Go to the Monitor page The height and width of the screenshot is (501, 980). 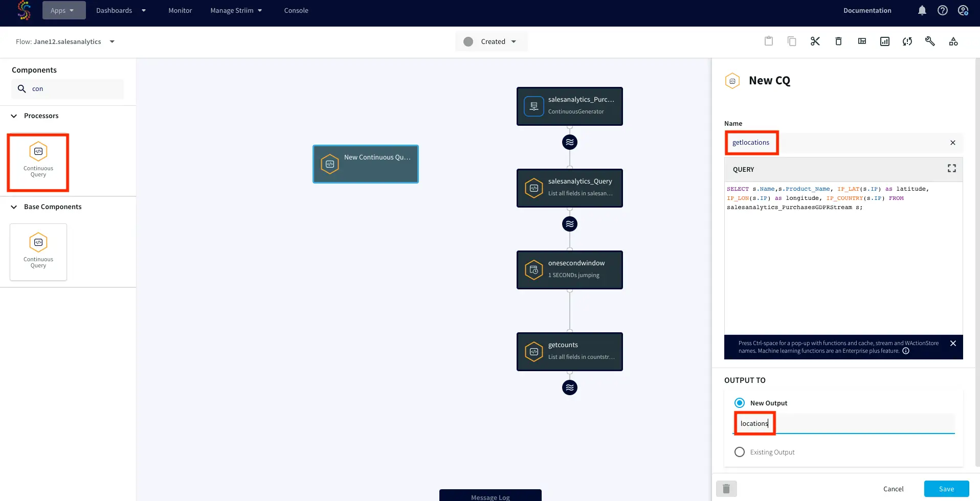pos(180,11)
